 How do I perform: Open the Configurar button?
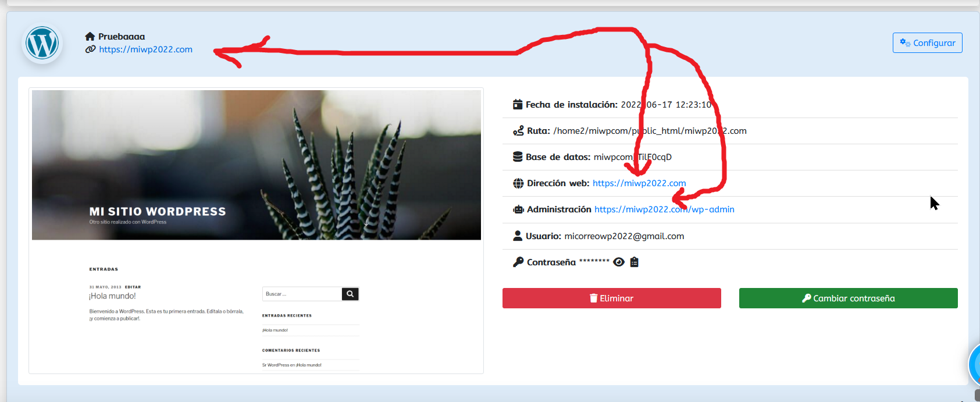[x=927, y=43]
